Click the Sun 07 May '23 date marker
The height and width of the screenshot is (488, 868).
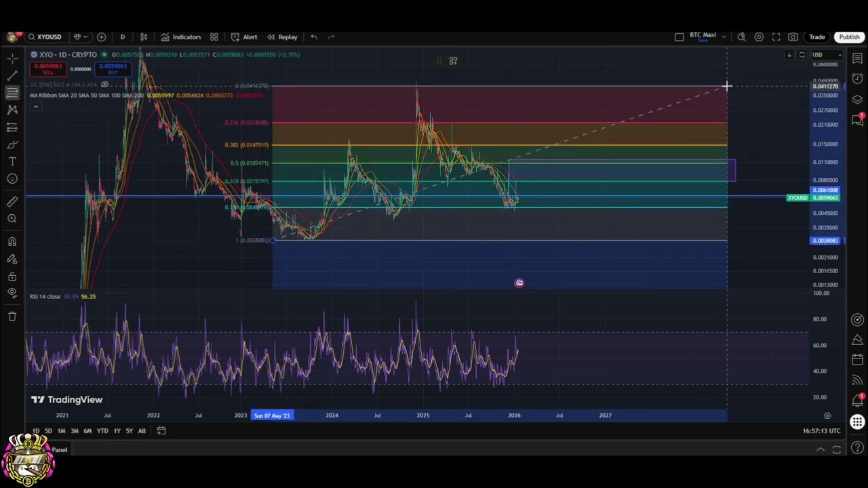pyautogui.click(x=272, y=415)
